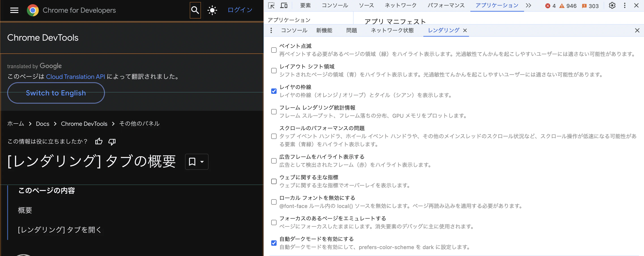Jump to [レンダリング] タブを開く section
This screenshot has width=644, height=256.
[60, 230]
